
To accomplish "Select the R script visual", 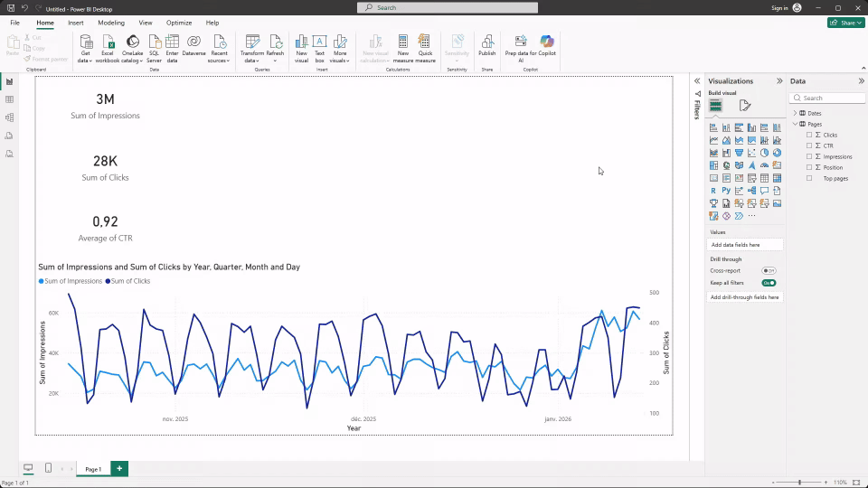I will 713,191.
